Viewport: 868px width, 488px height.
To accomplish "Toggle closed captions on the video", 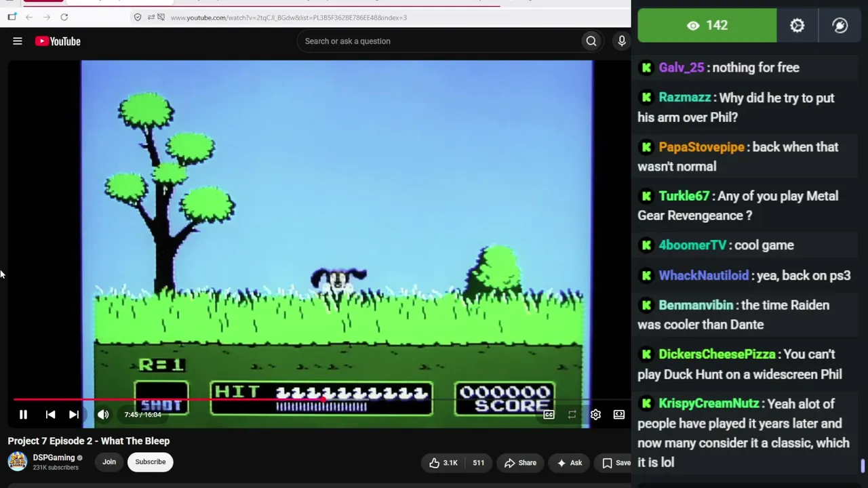I will tap(549, 415).
